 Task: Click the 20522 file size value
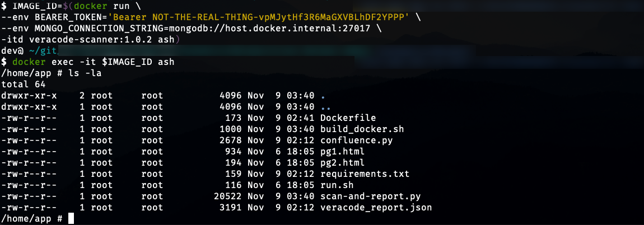pos(227,196)
